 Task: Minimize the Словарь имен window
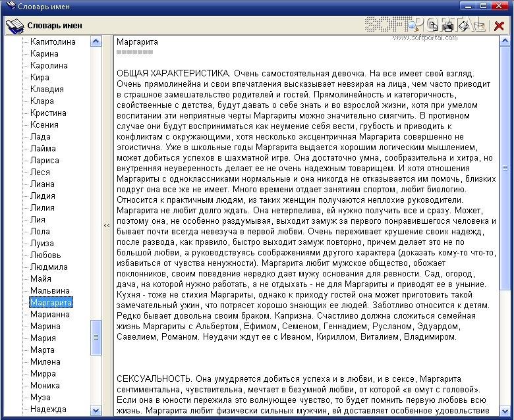coord(468,5)
